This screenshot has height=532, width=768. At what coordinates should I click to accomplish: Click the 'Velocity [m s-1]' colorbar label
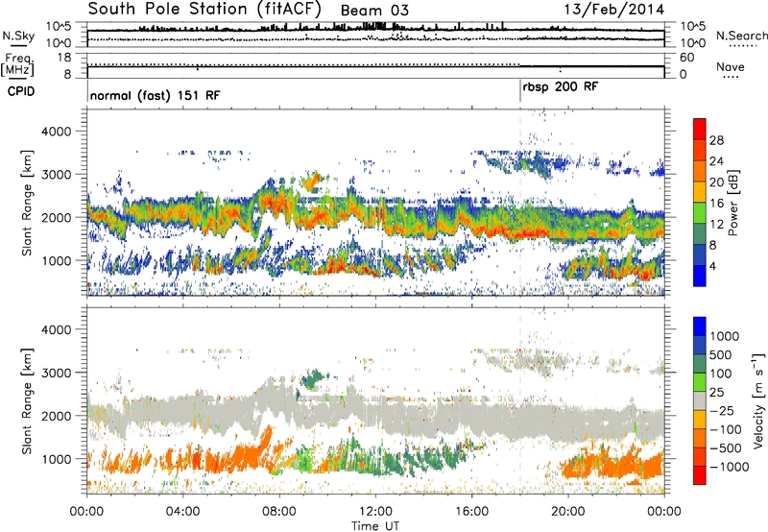pyautogui.click(x=758, y=400)
